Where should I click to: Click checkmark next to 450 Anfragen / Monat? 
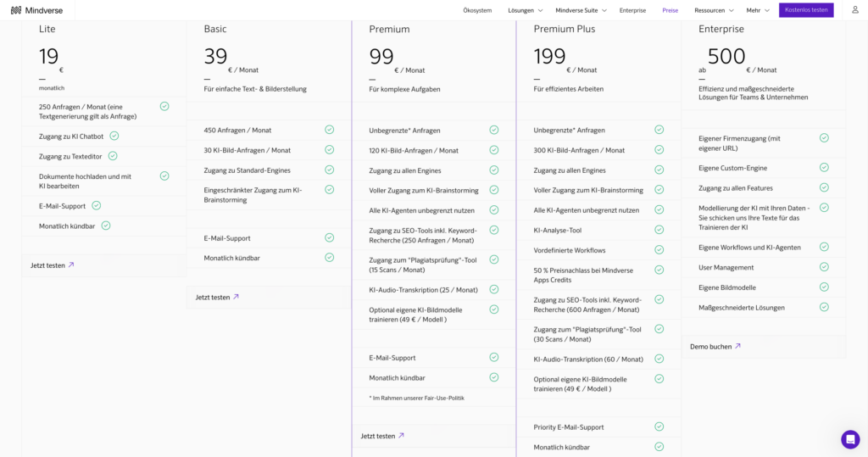pyautogui.click(x=330, y=130)
